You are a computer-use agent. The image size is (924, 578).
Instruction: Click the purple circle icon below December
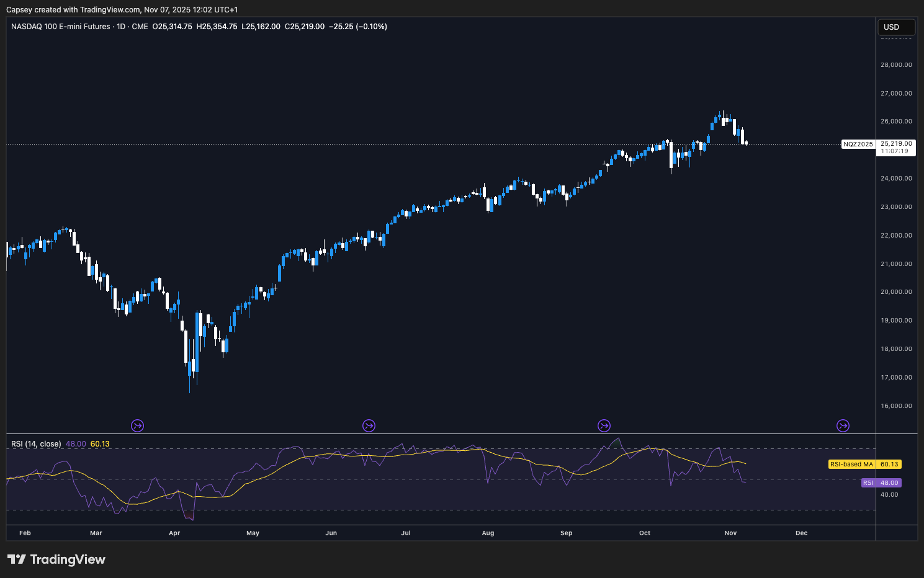[842, 425]
